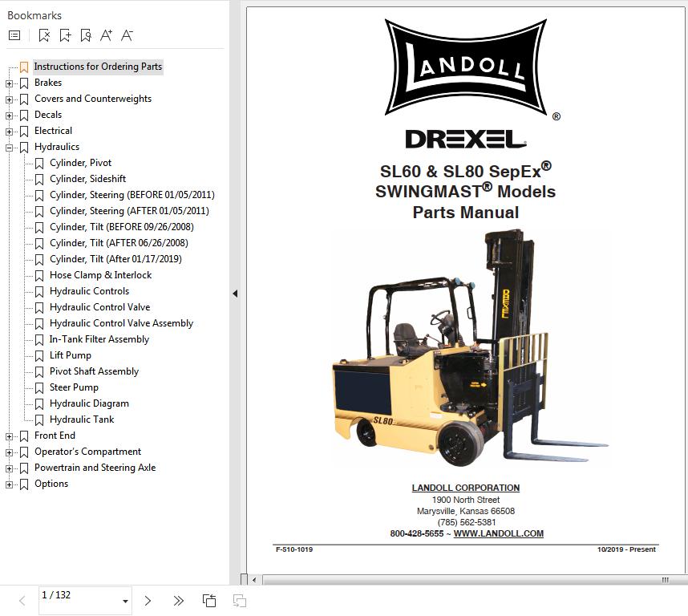Select the Front End bookmark
The height and width of the screenshot is (616, 688).
click(55, 436)
